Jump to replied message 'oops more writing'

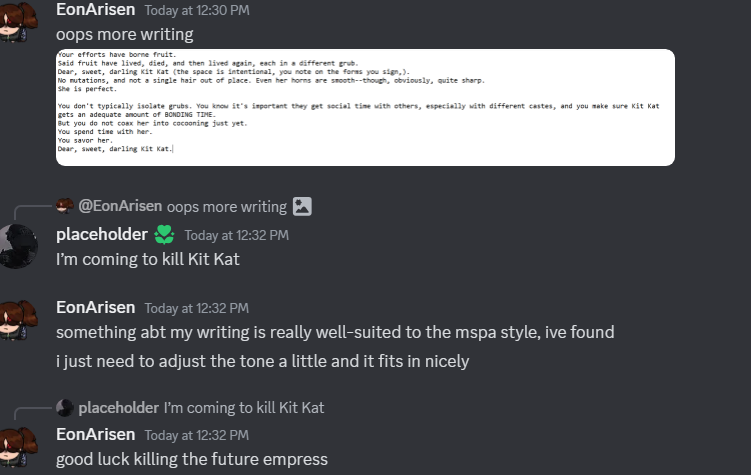click(x=227, y=207)
